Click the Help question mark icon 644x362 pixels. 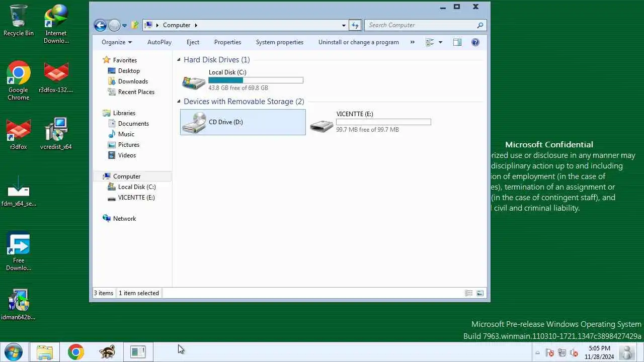(x=475, y=42)
